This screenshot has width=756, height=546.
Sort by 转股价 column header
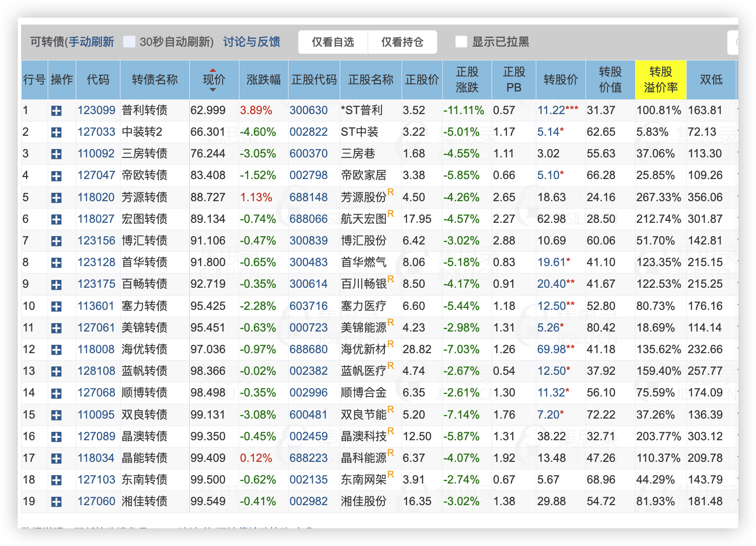coord(561,80)
